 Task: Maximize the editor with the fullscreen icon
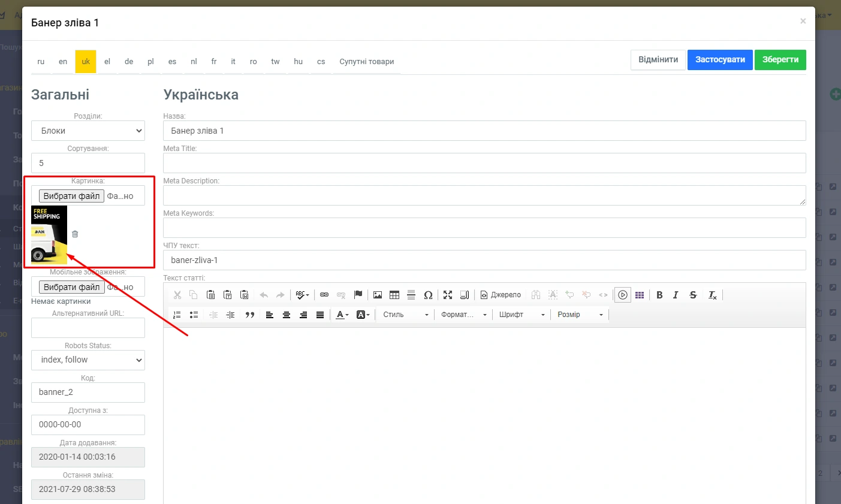(x=448, y=295)
